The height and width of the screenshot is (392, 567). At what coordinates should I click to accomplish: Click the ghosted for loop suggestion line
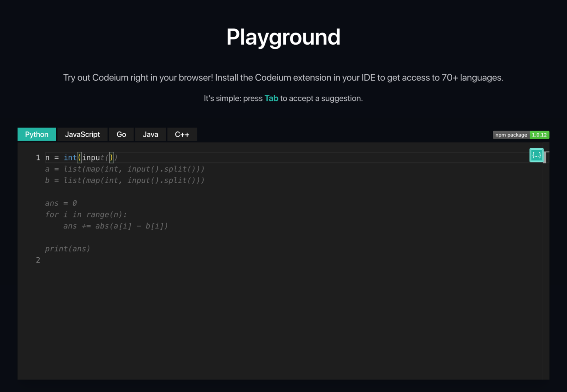(x=86, y=214)
